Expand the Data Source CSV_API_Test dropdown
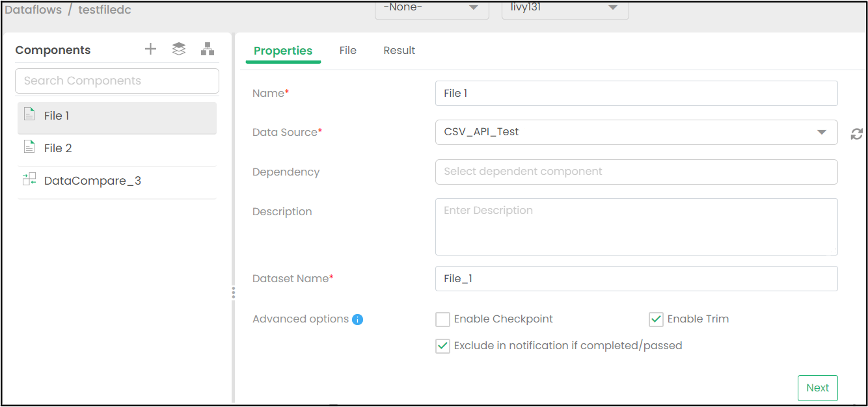Screen dimensions: 868x407 [x=636, y=132]
